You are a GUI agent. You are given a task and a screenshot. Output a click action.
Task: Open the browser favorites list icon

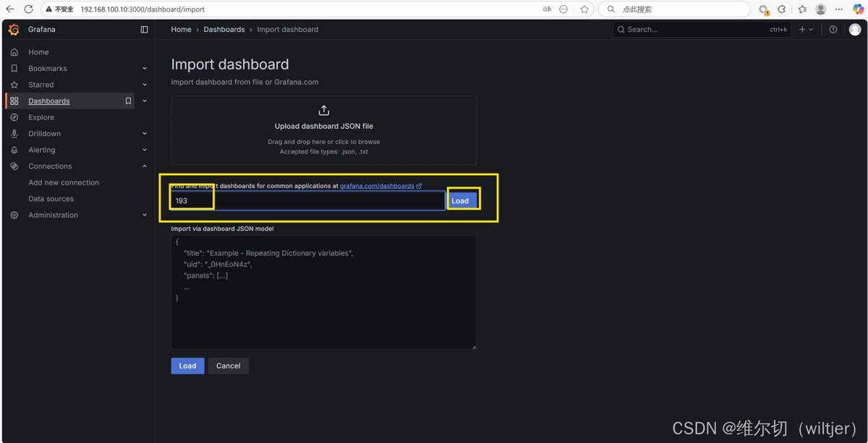pyautogui.click(x=802, y=9)
